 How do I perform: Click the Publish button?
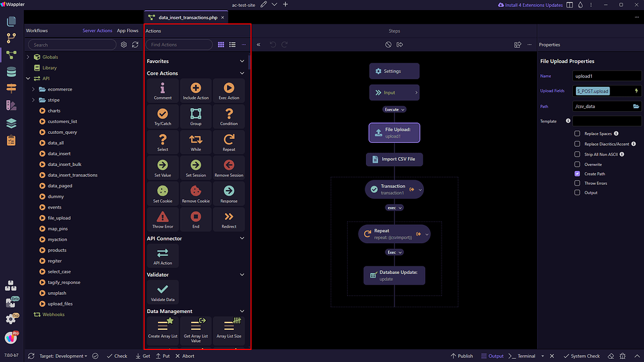462,356
